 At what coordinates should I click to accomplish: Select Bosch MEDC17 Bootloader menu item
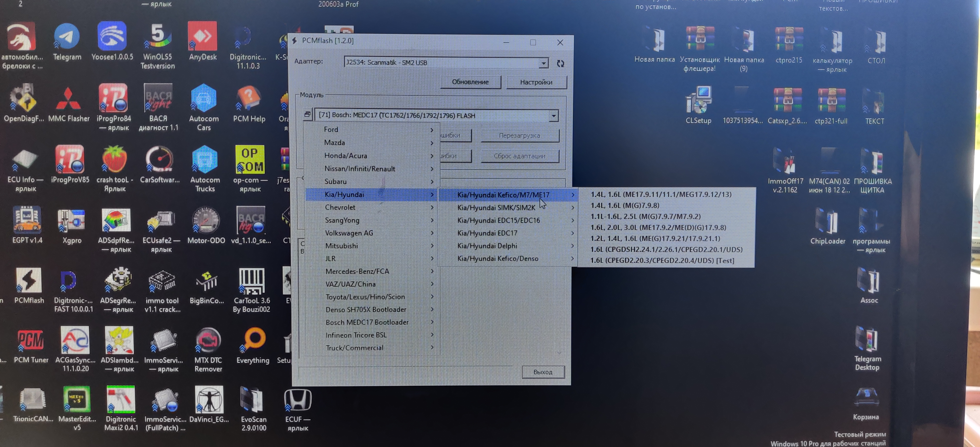[367, 322]
